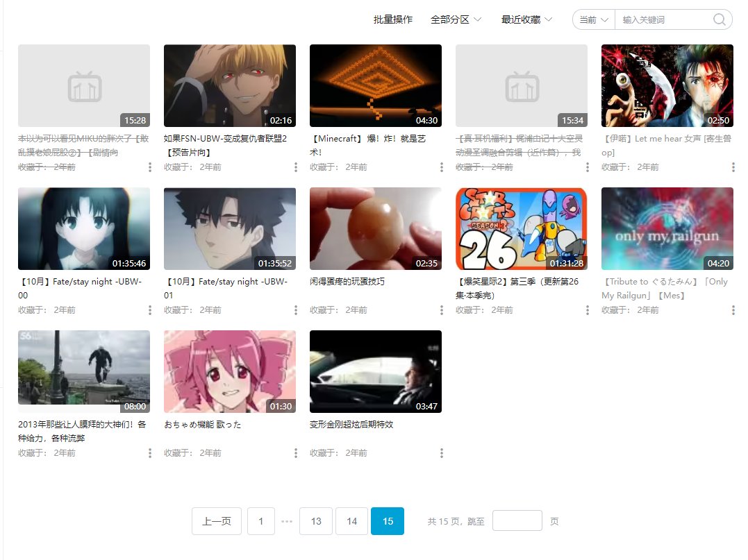Open the 15:34 deleted video placeholder
This screenshot has height=560, width=748.
point(522,86)
